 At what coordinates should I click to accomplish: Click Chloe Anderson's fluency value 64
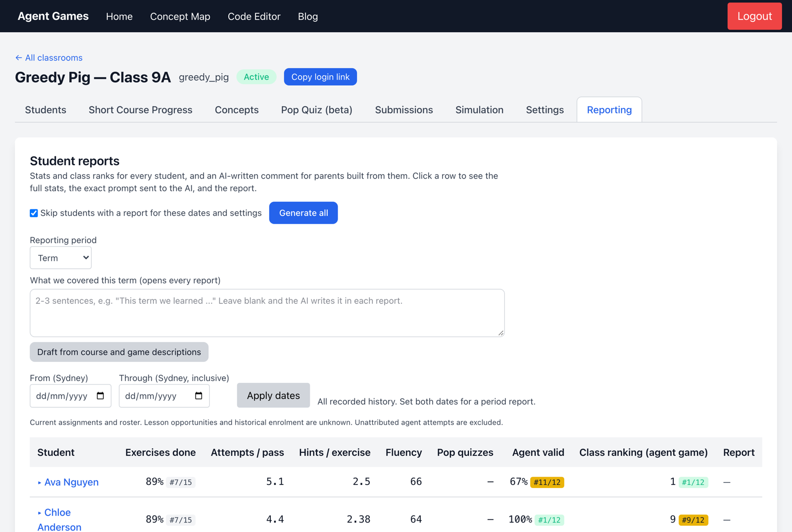(x=416, y=520)
